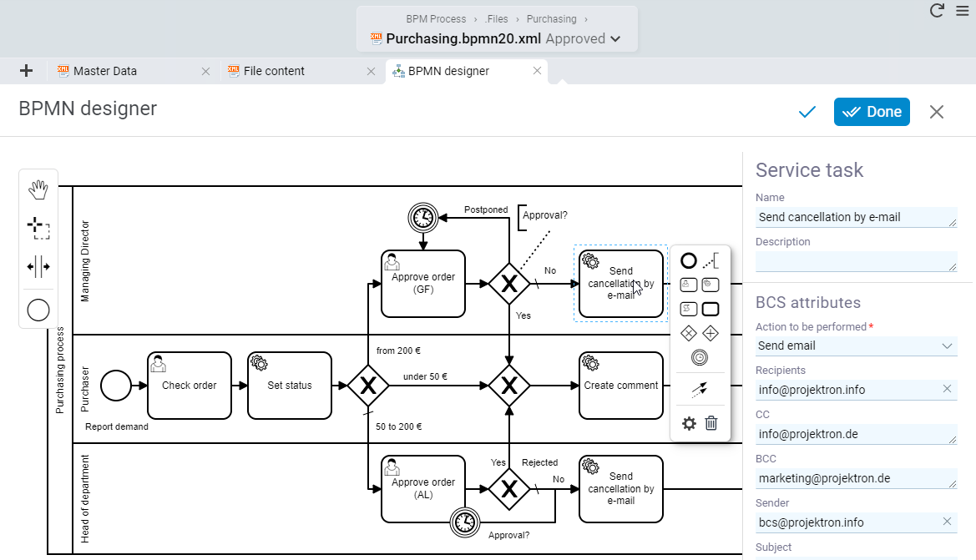The image size is (976, 560).
Task: Activate the create/remove space tool
Action: point(38,267)
